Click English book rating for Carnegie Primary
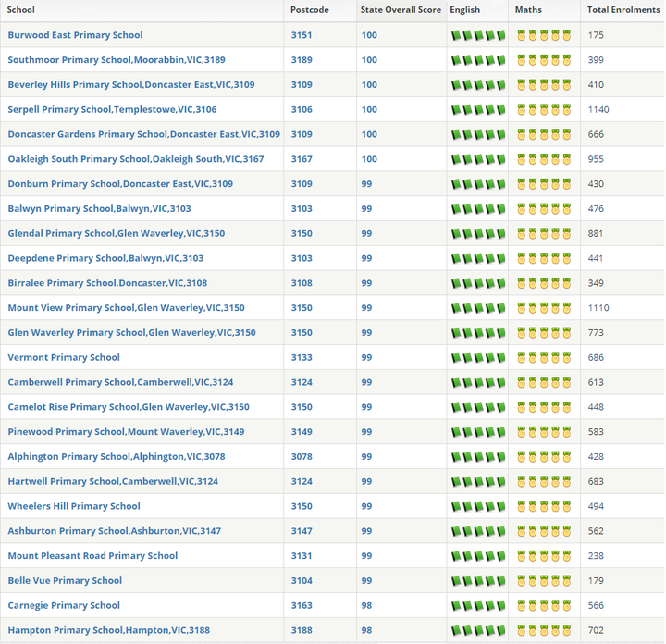Image resolution: width=666 pixels, height=644 pixels. tap(478, 605)
